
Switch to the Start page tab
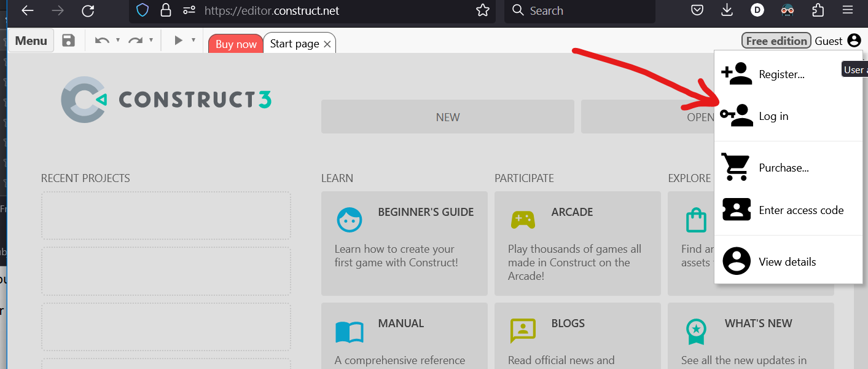[x=294, y=43]
